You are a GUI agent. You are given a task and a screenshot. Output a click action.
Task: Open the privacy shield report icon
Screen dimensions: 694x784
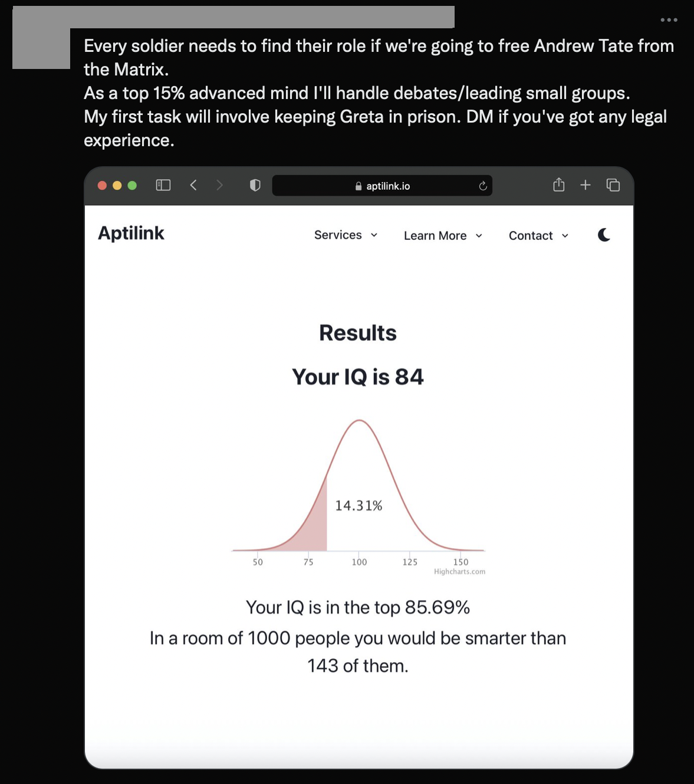pos(255,185)
